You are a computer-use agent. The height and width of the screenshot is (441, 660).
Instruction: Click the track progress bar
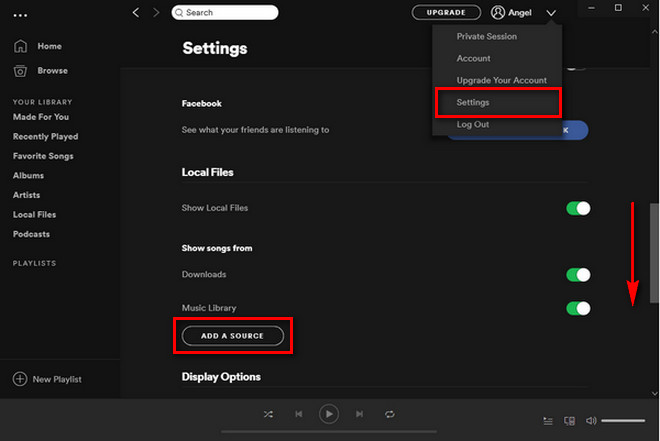tap(329, 432)
